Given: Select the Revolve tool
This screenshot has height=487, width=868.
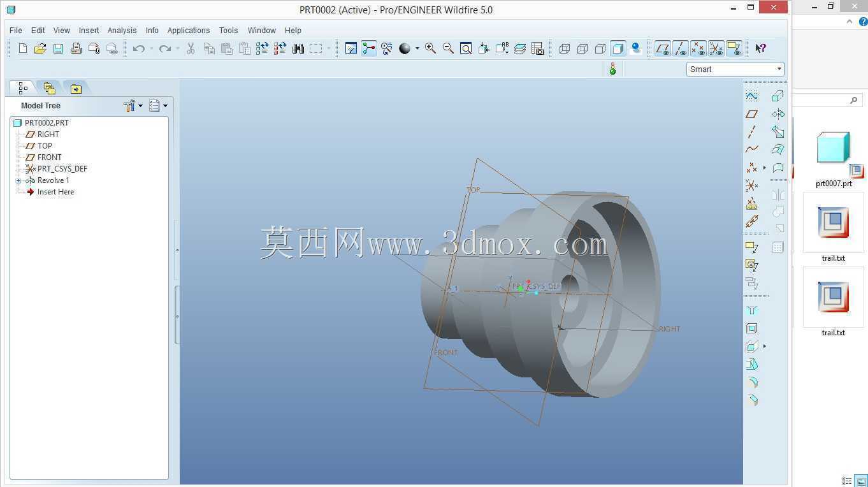Looking at the screenshot, I should (778, 113).
